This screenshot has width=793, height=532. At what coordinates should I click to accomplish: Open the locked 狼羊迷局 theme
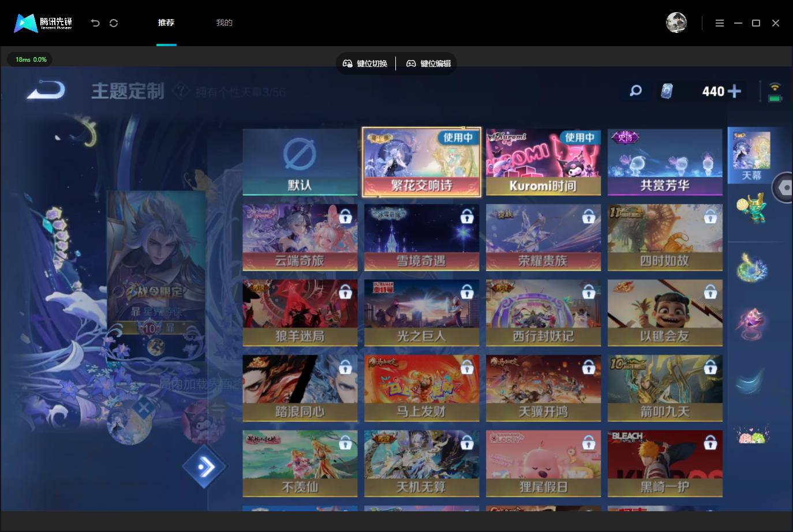click(300, 313)
